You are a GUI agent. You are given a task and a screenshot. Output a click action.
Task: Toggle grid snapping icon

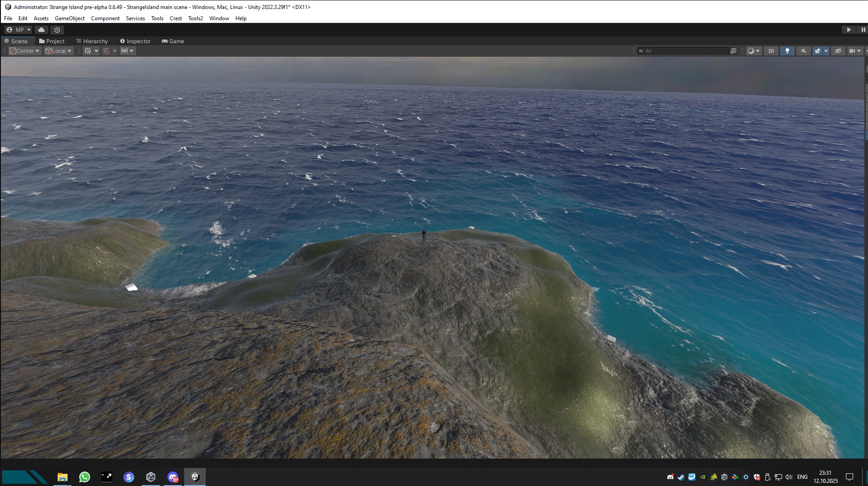106,51
